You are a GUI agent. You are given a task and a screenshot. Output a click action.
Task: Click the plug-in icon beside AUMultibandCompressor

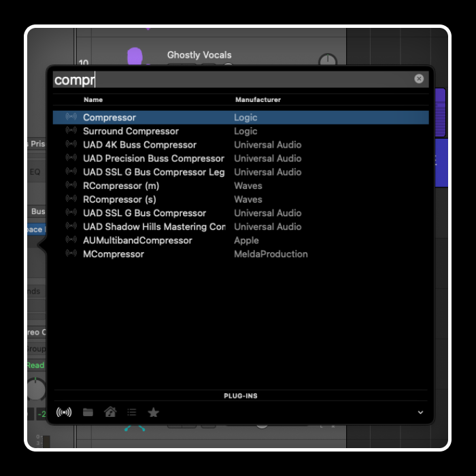(71, 239)
